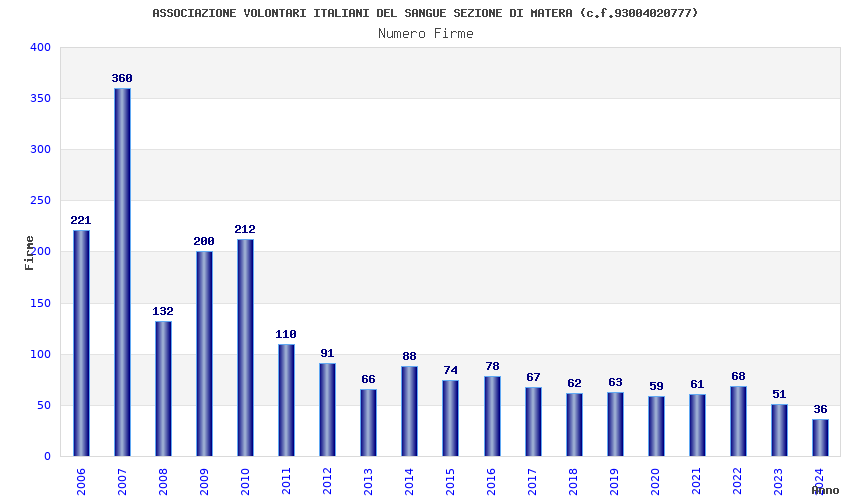Select the 2006 bar labeled 221

pos(81,343)
